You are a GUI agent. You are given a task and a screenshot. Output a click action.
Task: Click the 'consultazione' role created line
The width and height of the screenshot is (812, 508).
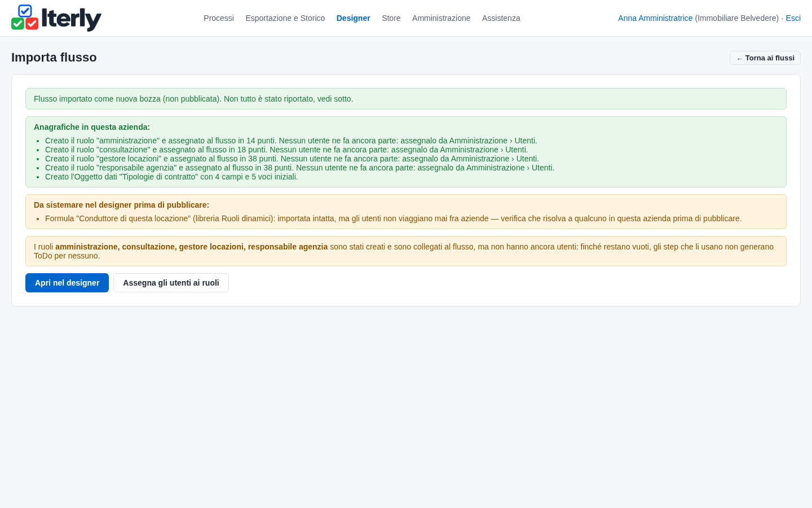[286, 150]
